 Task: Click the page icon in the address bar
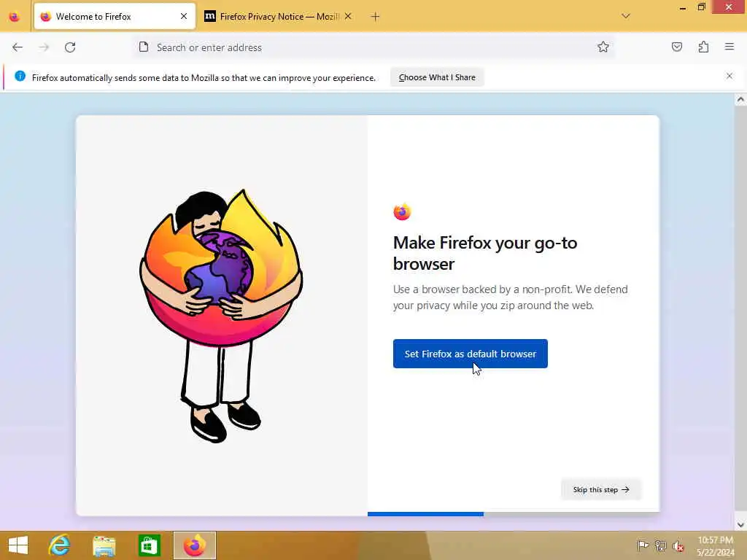144,47
